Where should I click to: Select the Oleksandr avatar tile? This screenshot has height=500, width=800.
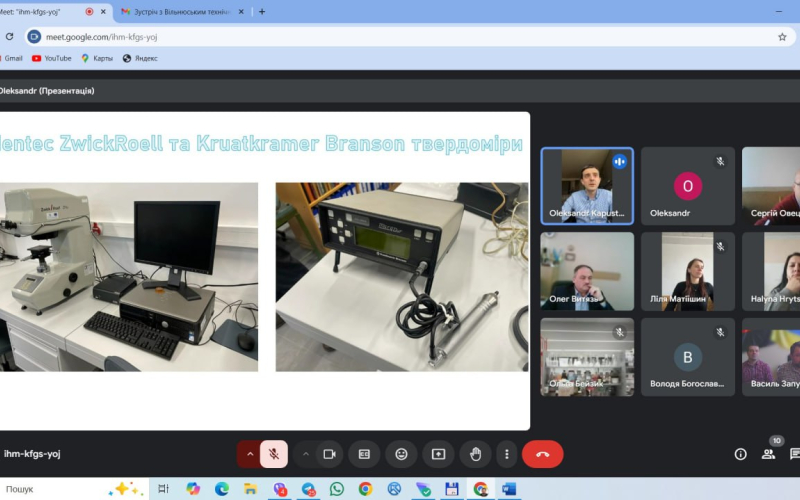coord(688,186)
